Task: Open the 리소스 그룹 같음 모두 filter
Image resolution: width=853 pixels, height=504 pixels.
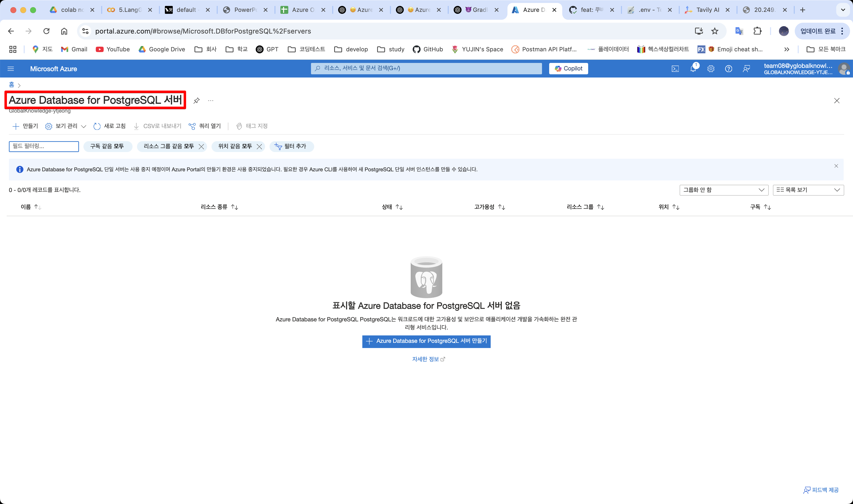Action: [x=168, y=146]
